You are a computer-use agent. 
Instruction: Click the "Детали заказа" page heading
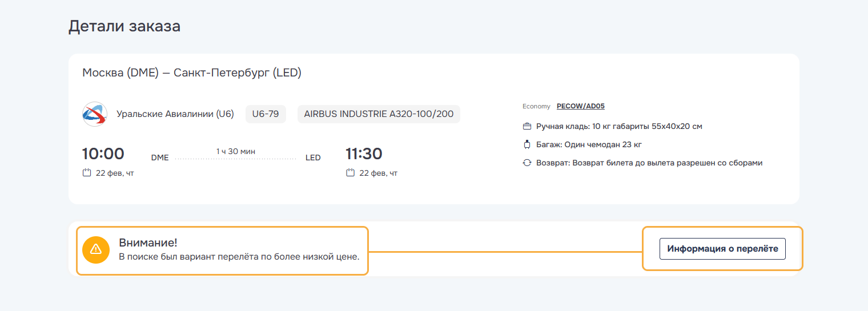[124, 26]
